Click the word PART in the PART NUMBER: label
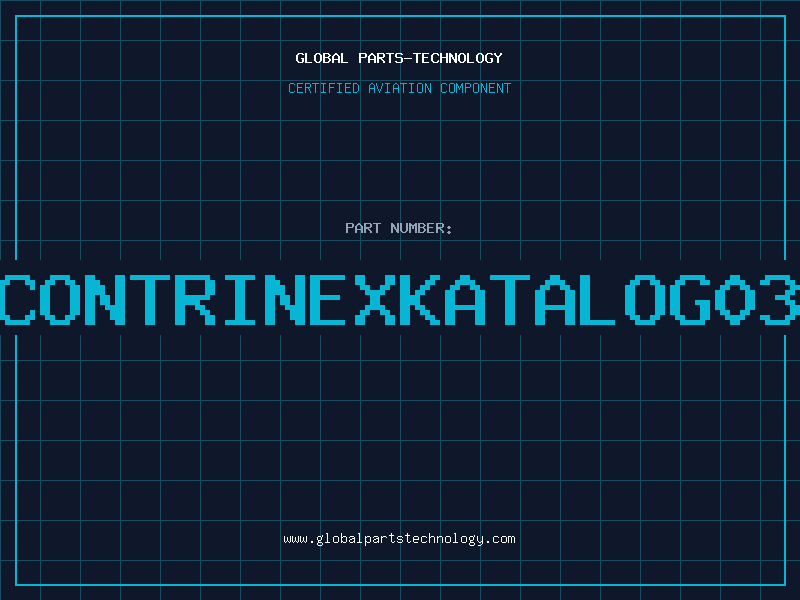Screen dimensions: 800x600 point(363,228)
